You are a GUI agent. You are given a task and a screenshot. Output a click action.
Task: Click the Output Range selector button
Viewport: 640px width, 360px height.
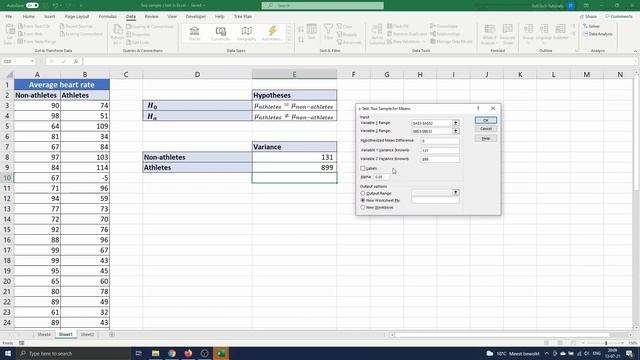click(456, 192)
